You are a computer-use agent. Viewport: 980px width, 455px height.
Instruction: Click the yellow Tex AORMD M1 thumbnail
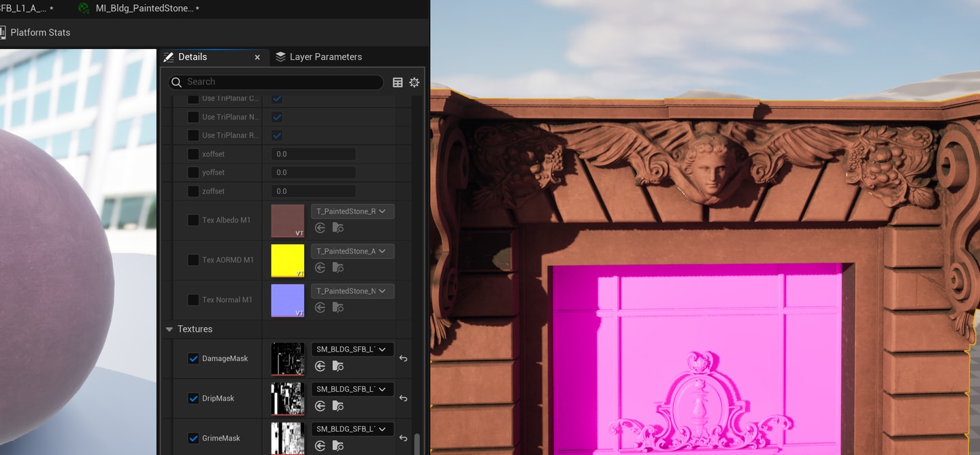pyautogui.click(x=288, y=260)
